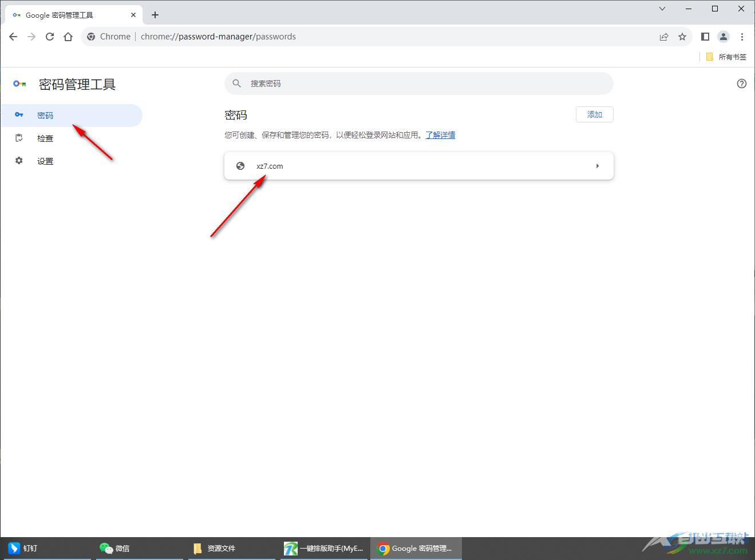Share this page with the share icon
This screenshot has width=755, height=560.
point(664,37)
